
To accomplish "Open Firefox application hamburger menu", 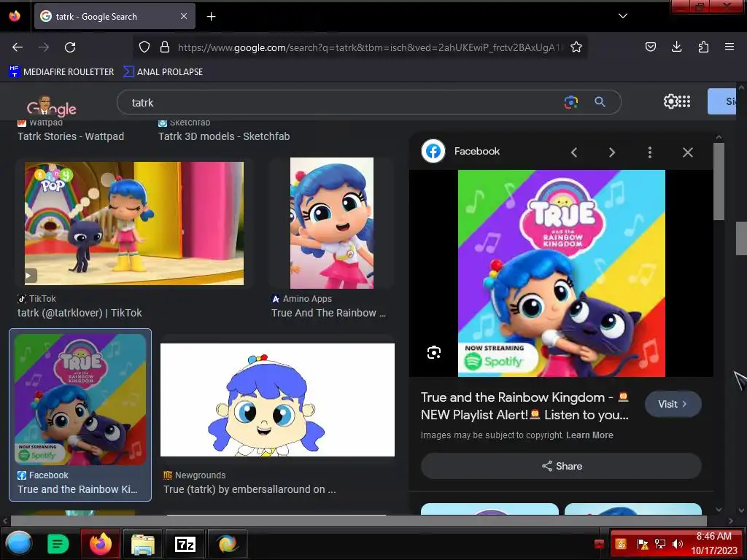I will (729, 47).
